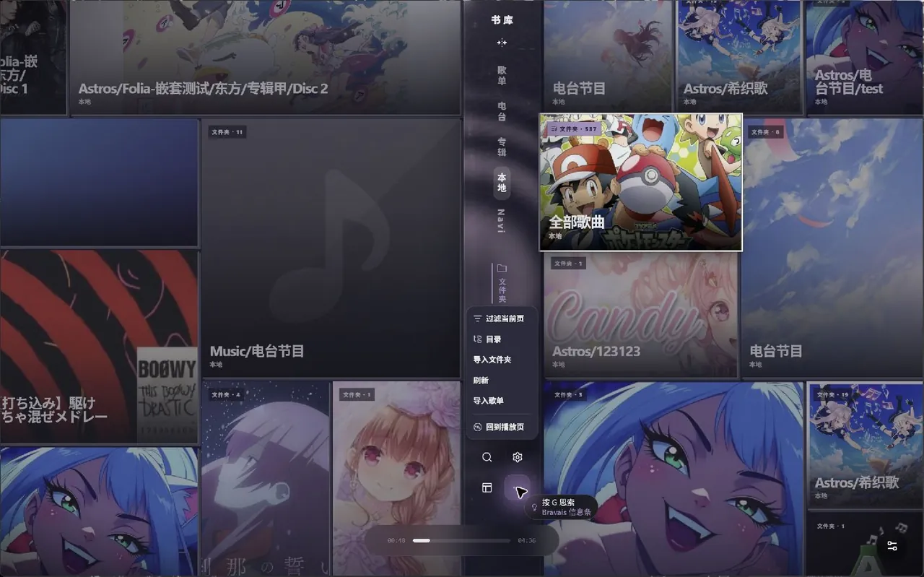Click the 文件夹 · 537 badge

574,129
